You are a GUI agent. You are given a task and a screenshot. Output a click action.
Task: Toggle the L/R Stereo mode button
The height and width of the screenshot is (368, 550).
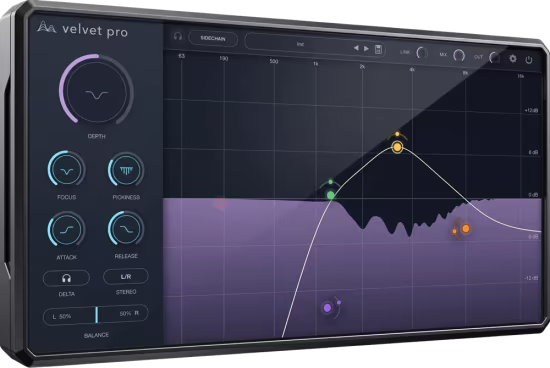pos(126,276)
